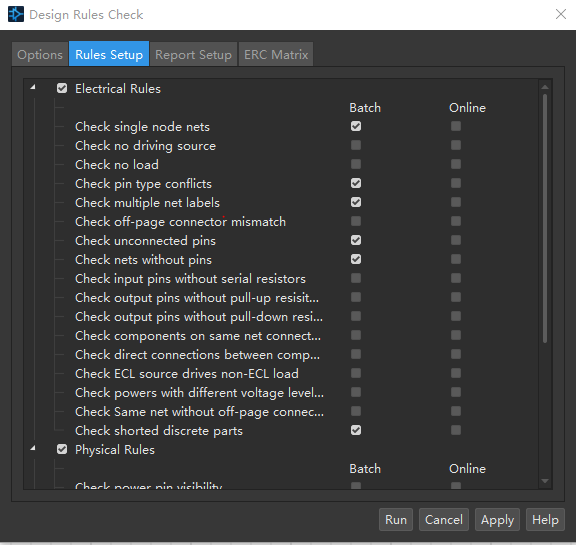The height and width of the screenshot is (545, 576).
Task: Click the Run button
Action: tap(396, 520)
